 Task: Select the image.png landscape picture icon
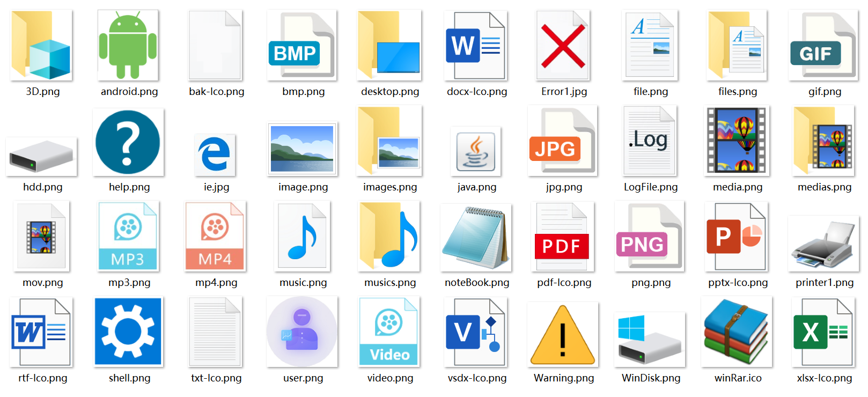(303, 149)
